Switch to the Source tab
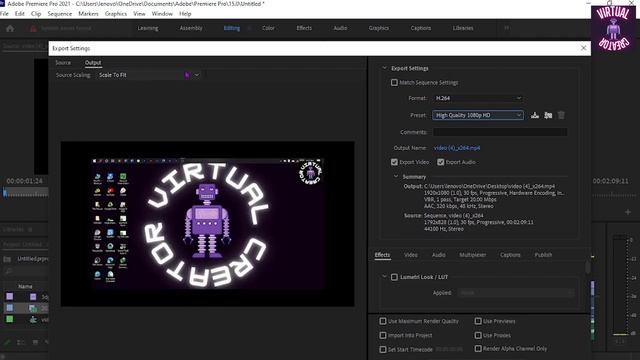The height and width of the screenshot is (360, 640). point(63,62)
